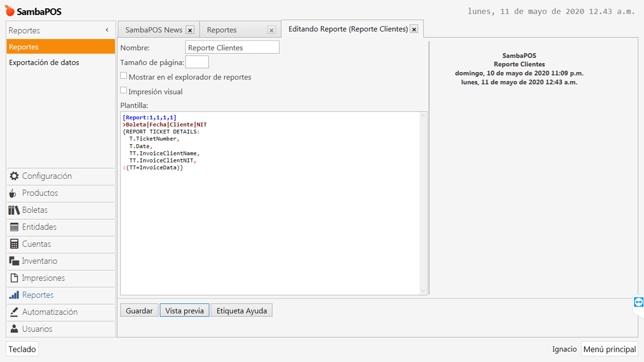Click the Boletas books icon
The image size is (644, 362).
click(x=14, y=210)
